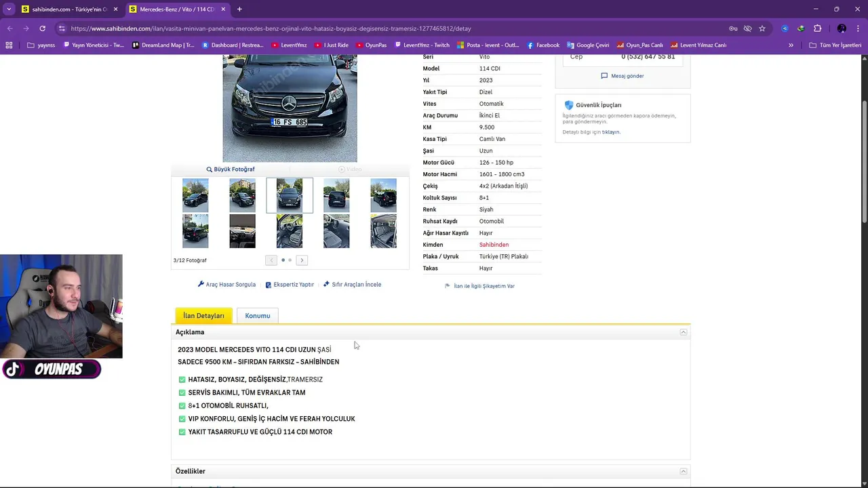
Task: Open the Google Çeviri bookmark
Action: click(x=588, y=45)
